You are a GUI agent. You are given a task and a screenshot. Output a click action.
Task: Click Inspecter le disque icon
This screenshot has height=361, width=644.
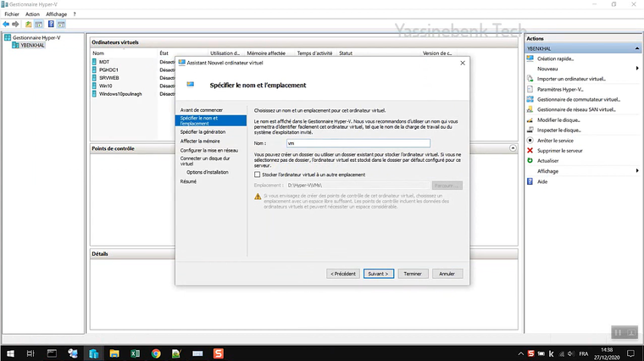[530, 130]
